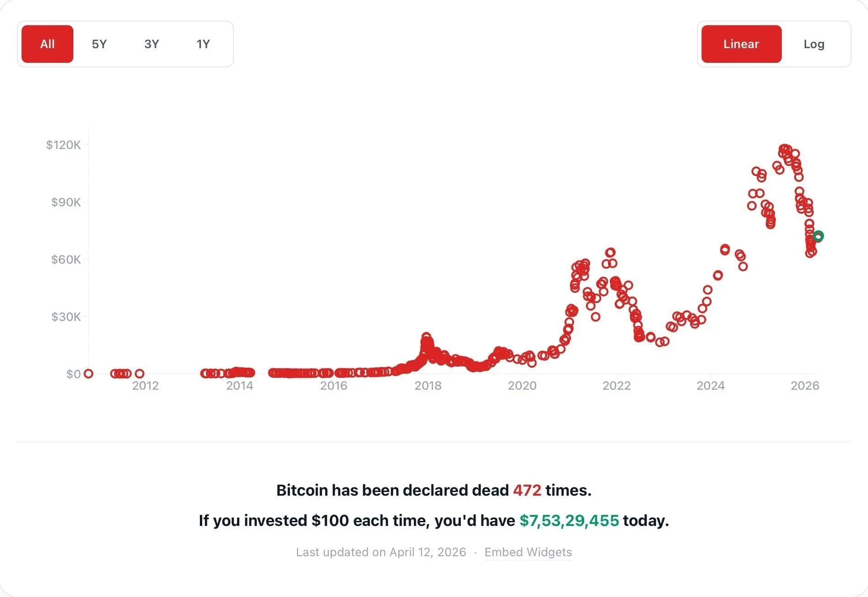The height and width of the screenshot is (597, 868).
Task: Switch to the 1Y time range
Action: point(203,44)
